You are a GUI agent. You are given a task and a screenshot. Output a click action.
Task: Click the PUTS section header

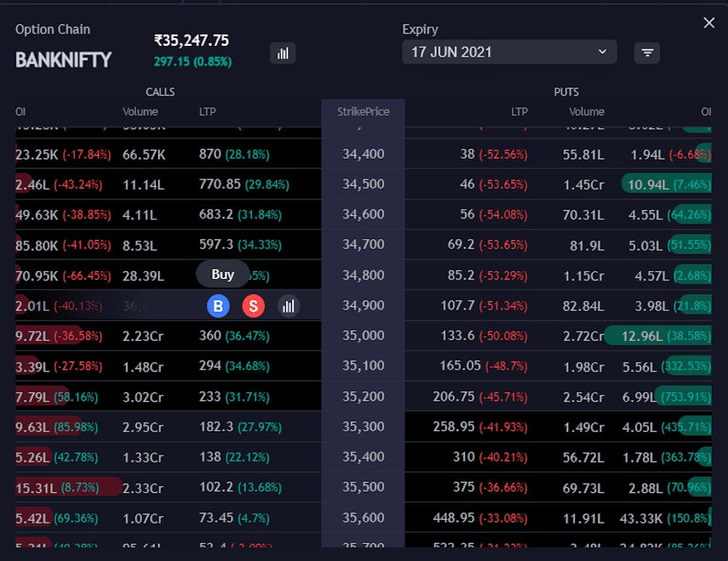click(x=566, y=92)
